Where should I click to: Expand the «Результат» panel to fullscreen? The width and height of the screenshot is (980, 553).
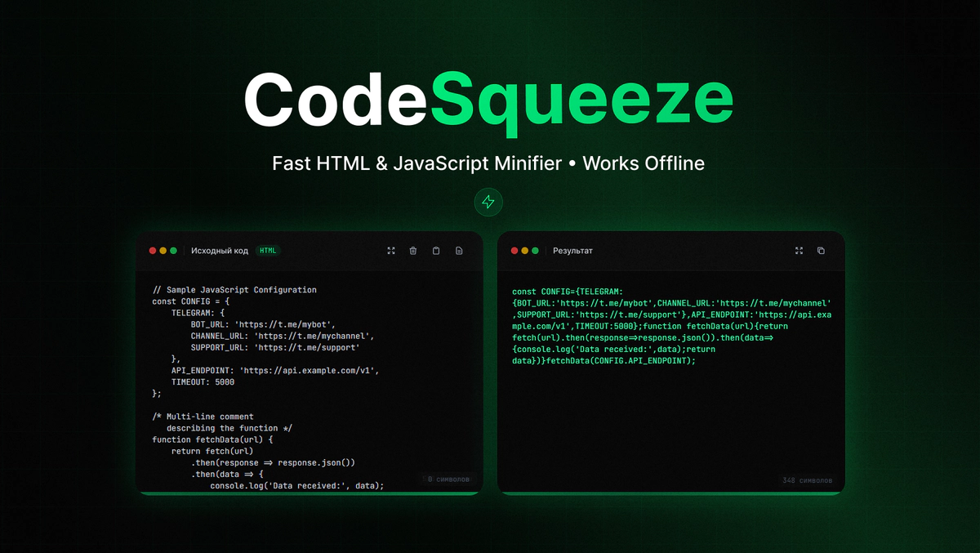tap(798, 251)
